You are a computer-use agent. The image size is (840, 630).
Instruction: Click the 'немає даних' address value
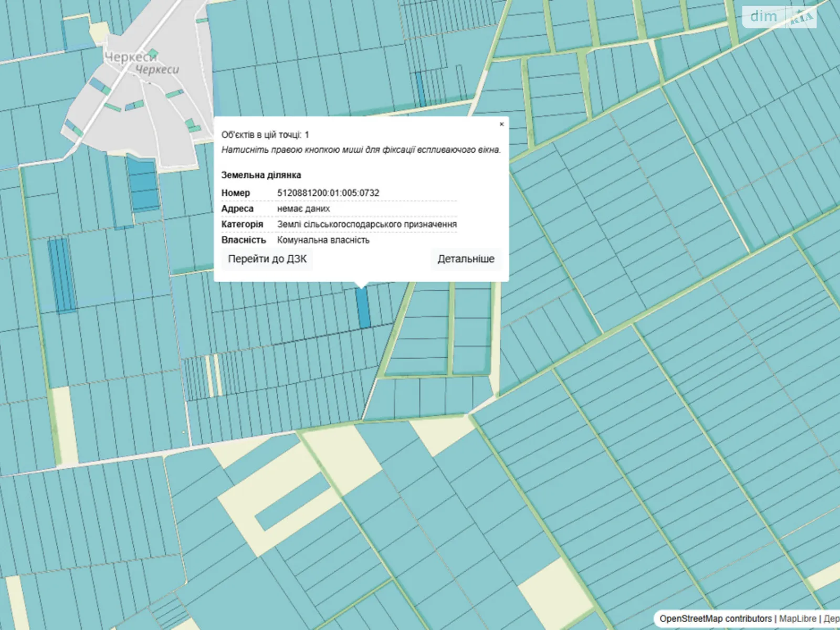[303, 208]
